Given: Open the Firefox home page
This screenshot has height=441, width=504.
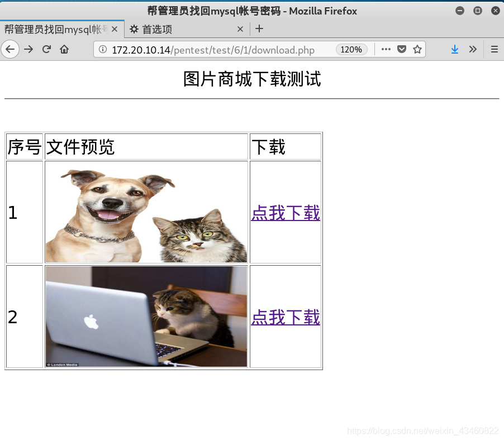Looking at the screenshot, I should click(64, 49).
